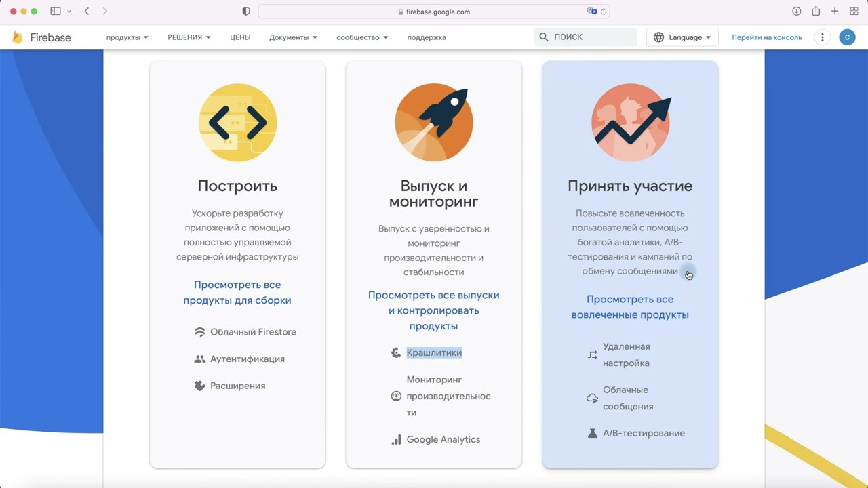The image size is (868, 488).
Task: Click Просмотреть все вовлеченные продукты link
Action: pyautogui.click(x=630, y=307)
